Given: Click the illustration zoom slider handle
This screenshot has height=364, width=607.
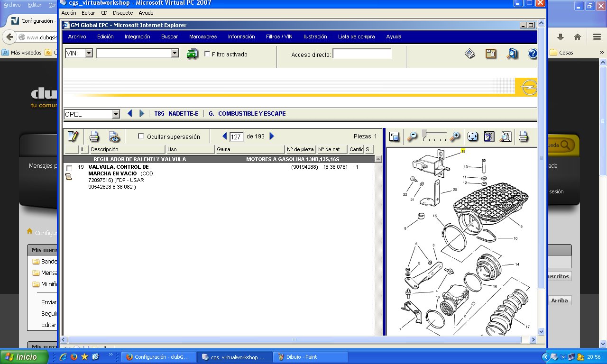Looking at the screenshot, I should click(x=424, y=134).
